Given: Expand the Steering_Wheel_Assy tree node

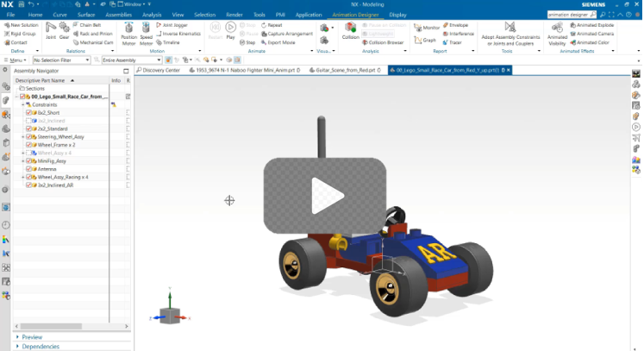Looking at the screenshot, I should (22, 137).
